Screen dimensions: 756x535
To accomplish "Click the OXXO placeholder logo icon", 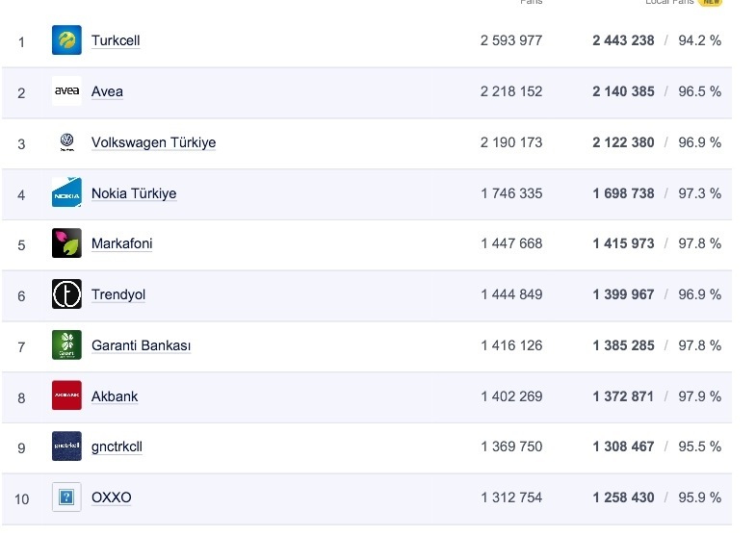I will (66, 497).
